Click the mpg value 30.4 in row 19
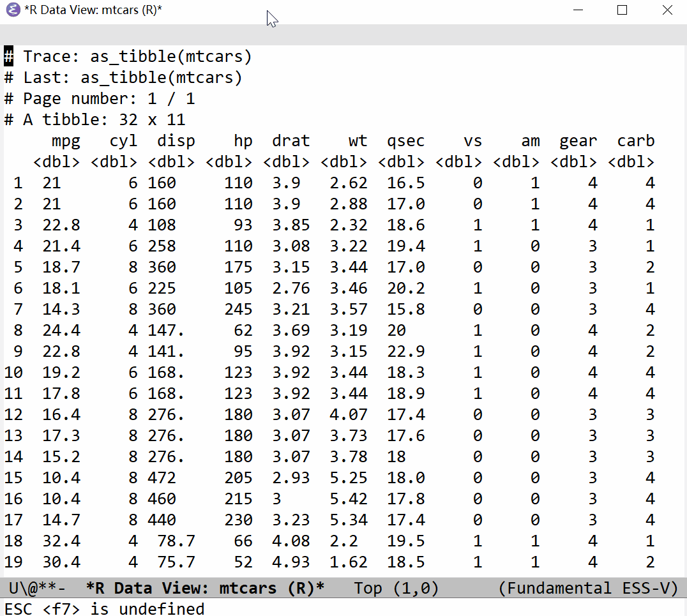This screenshot has height=616, width=687. pyautogui.click(x=61, y=562)
